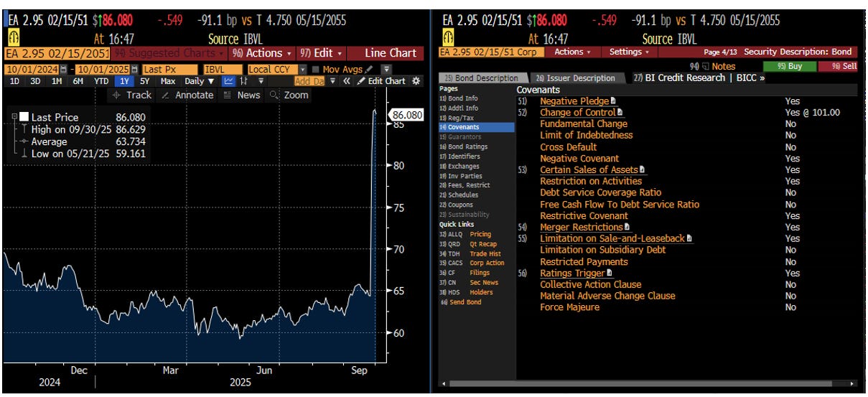Click the Negative Pledge covenant link
This screenshot has width=868, height=397.
coord(574,101)
